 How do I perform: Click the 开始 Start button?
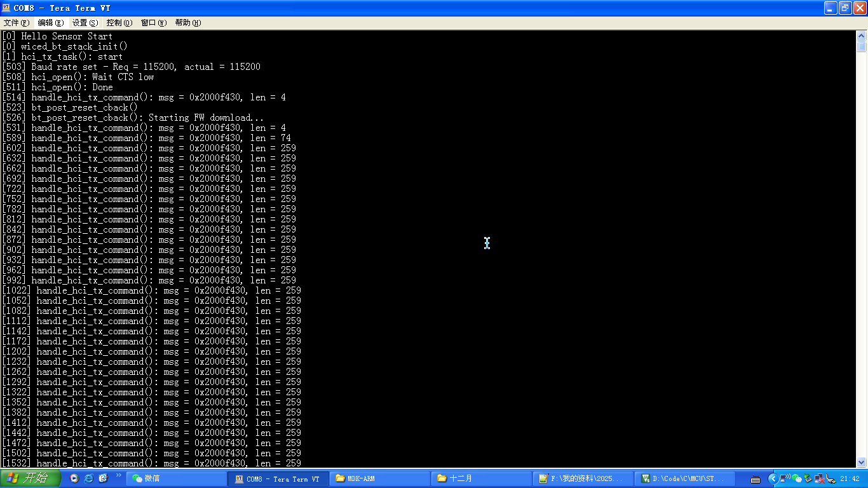[31, 478]
